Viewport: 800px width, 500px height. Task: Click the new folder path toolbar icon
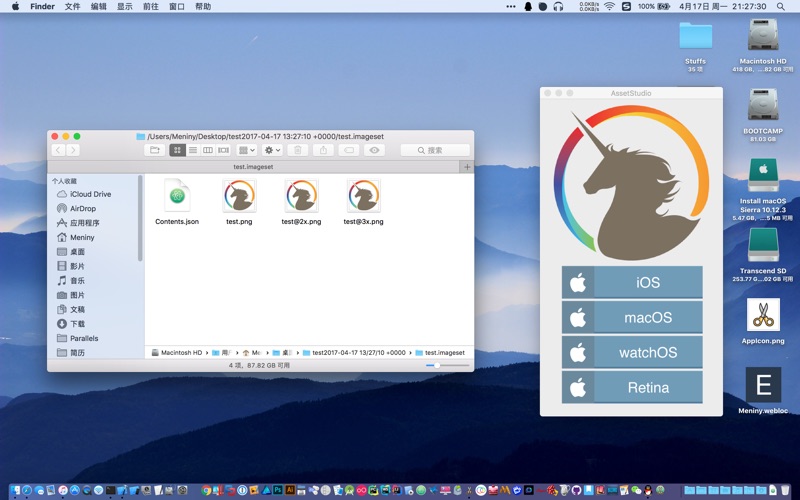[x=154, y=150]
